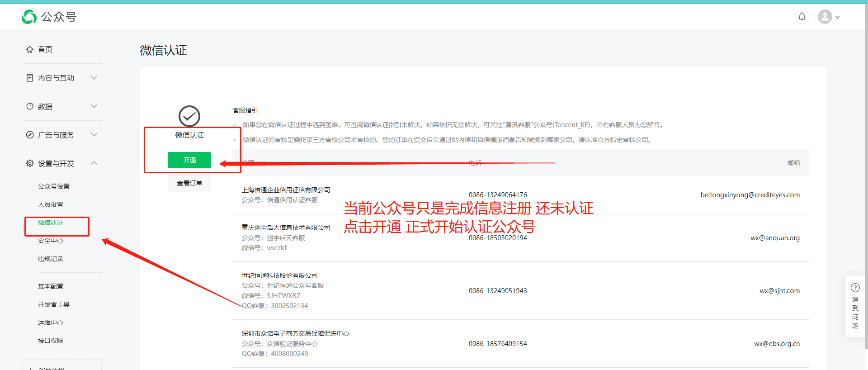
Task: Click phone number 0086-18576409154
Action: [x=498, y=344]
